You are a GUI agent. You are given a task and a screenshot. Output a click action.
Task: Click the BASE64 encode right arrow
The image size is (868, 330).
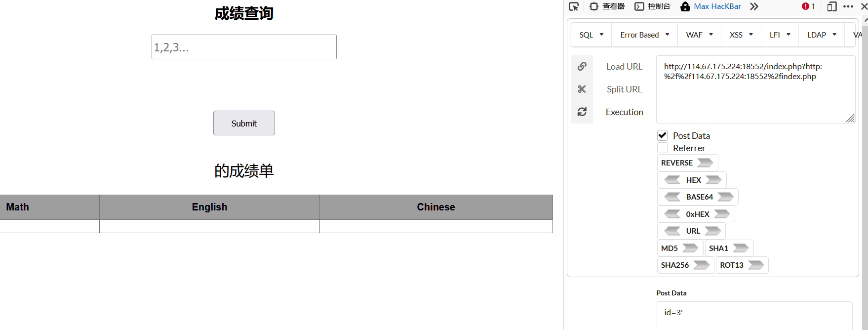coord(725,197)
